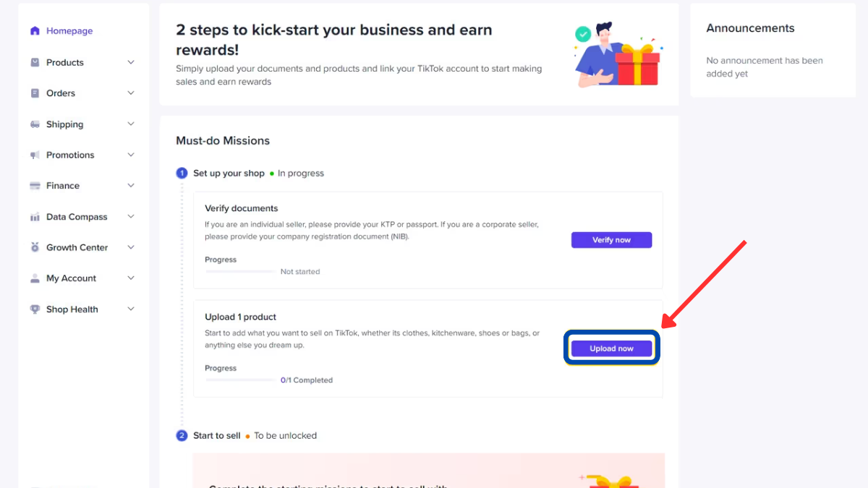
Task: Click the Finance wallet icon
Action: (35, 185)
